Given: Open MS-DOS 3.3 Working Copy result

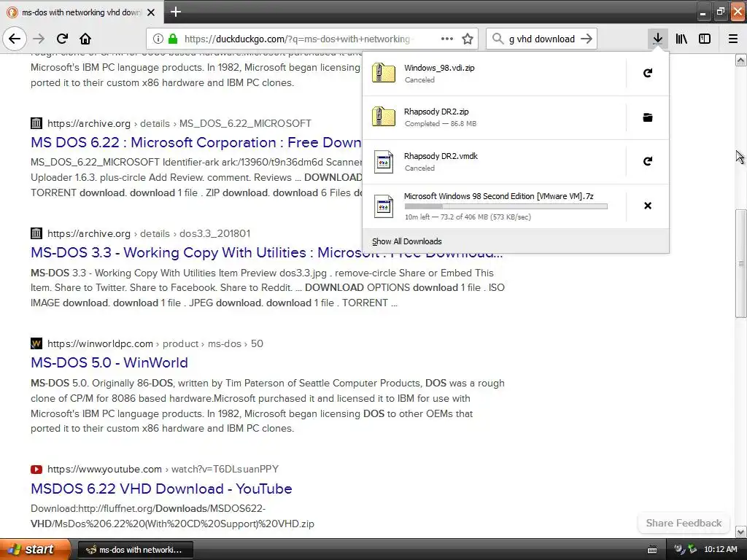Looking at the screenshot, I should pyautogui.click(x=267, y=252).
